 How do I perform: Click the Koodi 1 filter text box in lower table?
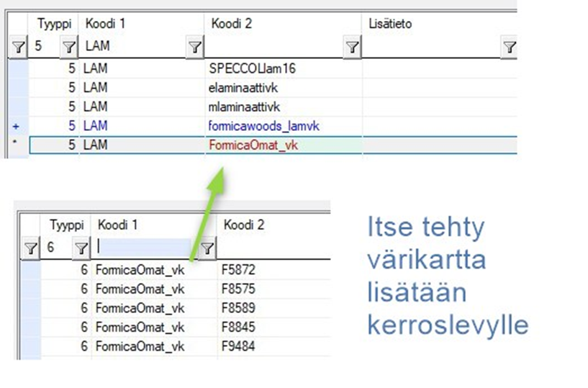click(x=144, y=248)
